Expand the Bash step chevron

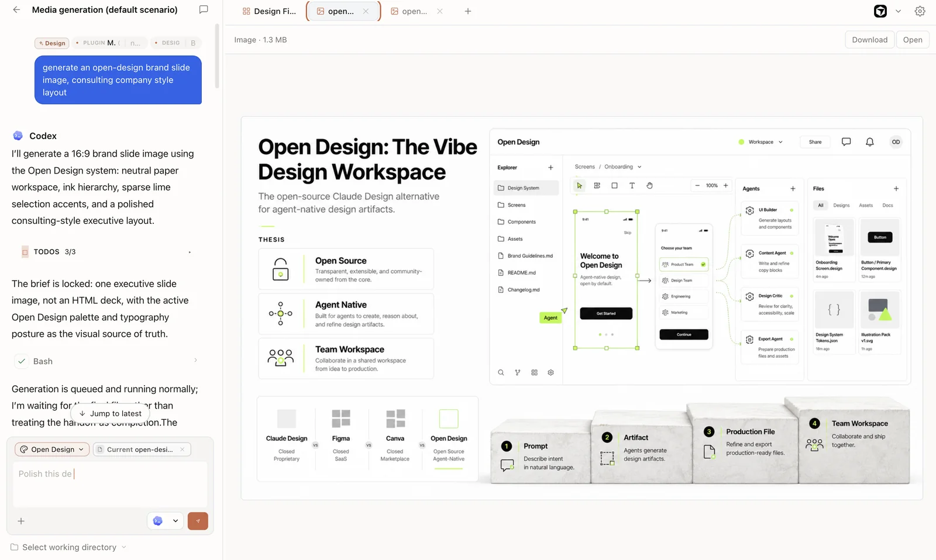[195, 361]
